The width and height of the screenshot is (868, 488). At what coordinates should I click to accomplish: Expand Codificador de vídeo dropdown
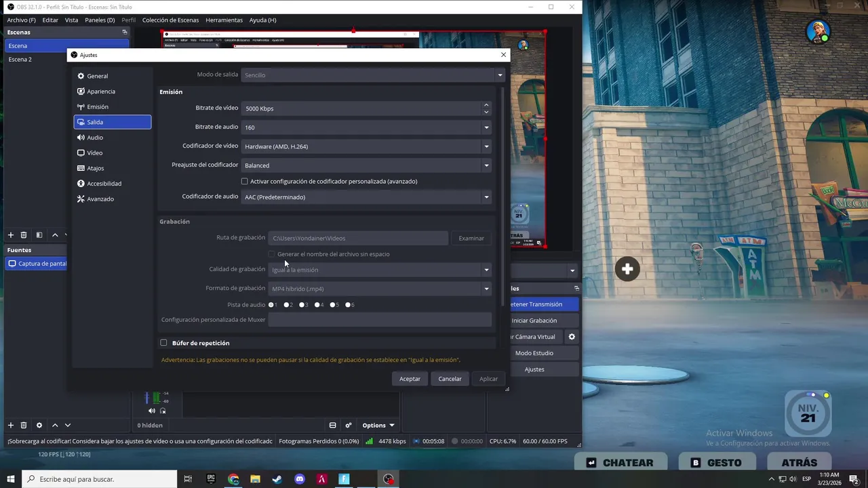366,146
